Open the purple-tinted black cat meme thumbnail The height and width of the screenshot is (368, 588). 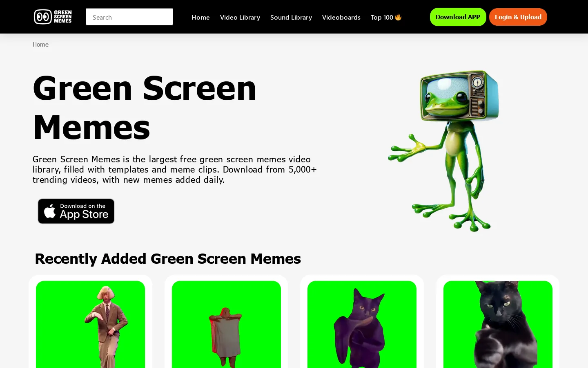click(x=362, y=324)
